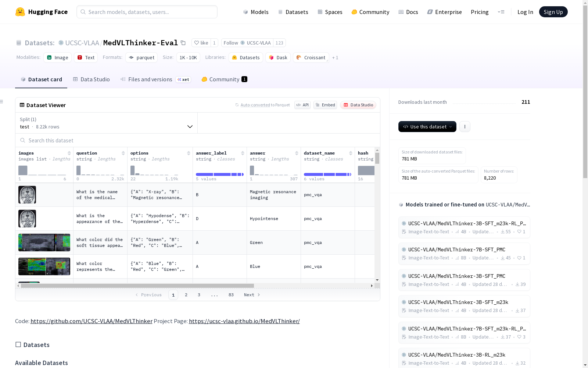
Task: Switch to the Dataset card tab
Action: point(41,79)
